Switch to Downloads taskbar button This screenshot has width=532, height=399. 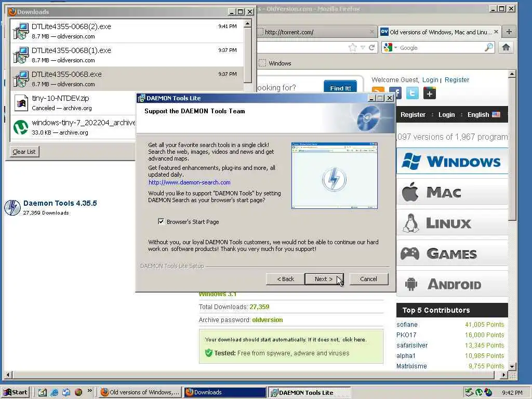click(225, 392)
